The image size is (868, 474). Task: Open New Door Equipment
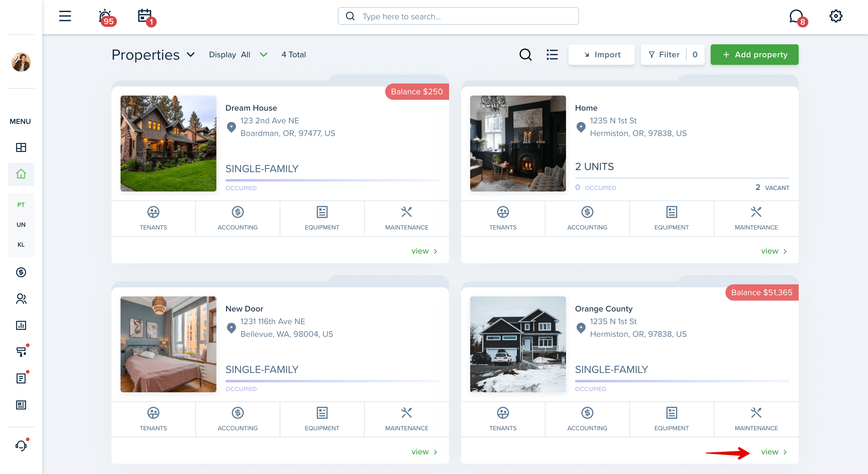(322, 419)
